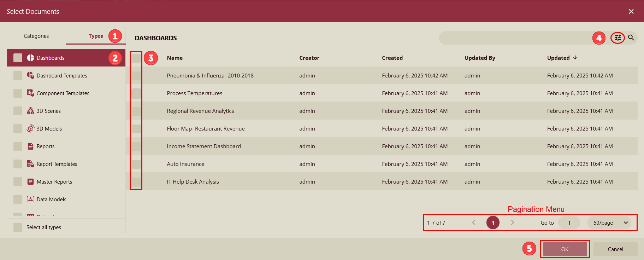Viewport: 644px width, 260px height.
Task: Click the Data Models type icon
Action: coord(30,199)
